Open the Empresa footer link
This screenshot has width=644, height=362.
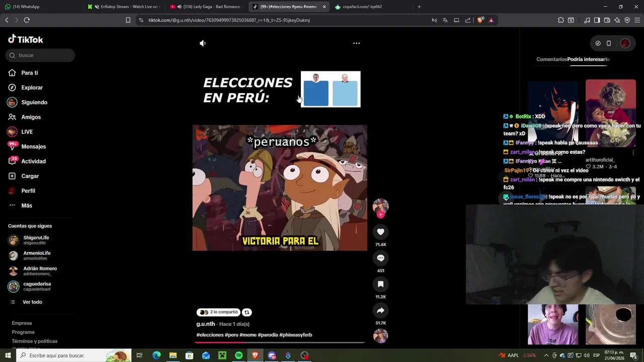(22, 323)
